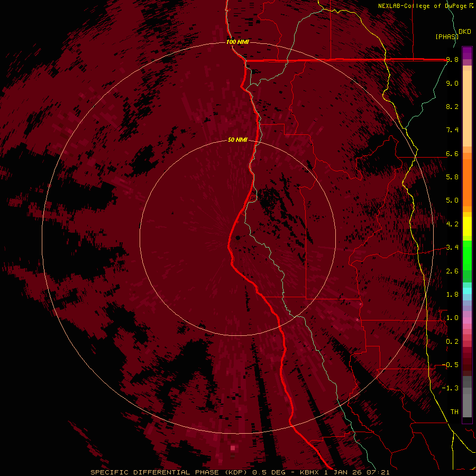Click the 6.6 scale value
The height and width of the screenshot is (476, 476).
click(x=452, y=153)
